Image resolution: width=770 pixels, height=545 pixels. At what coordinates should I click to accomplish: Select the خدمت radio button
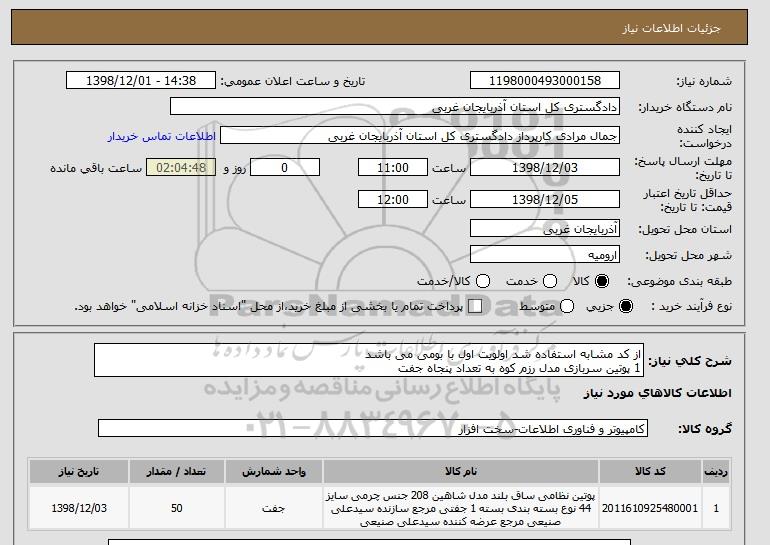coord(550,281)
